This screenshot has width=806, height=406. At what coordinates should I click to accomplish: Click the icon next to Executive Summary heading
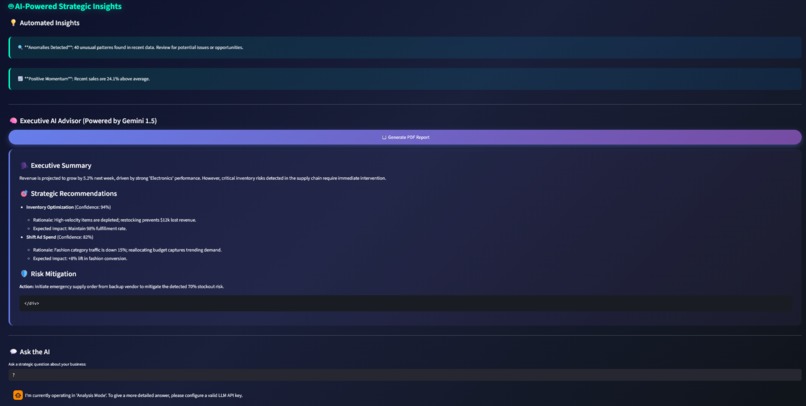24,165
